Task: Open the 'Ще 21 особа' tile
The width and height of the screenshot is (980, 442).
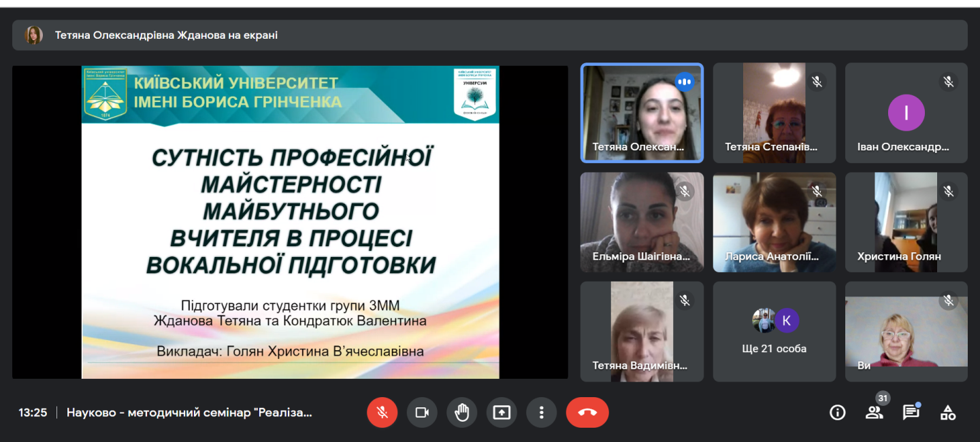Action: 774,332
